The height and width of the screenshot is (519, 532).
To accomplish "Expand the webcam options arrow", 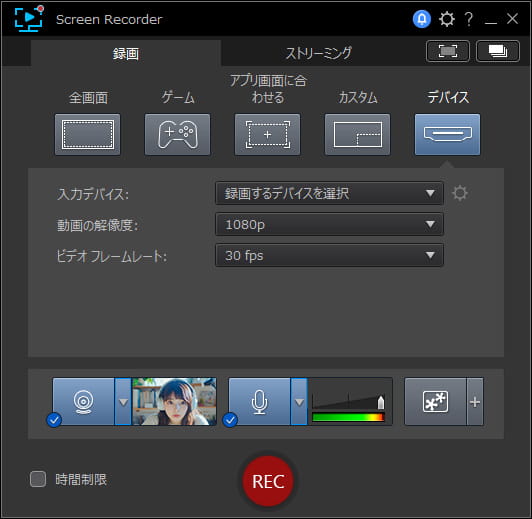I will coord(123,402).
